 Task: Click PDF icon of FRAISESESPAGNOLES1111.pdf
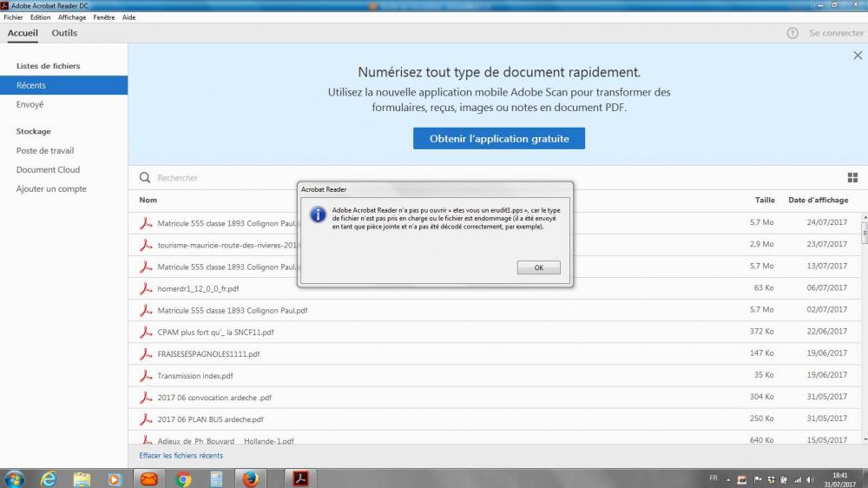pos(146,354)
